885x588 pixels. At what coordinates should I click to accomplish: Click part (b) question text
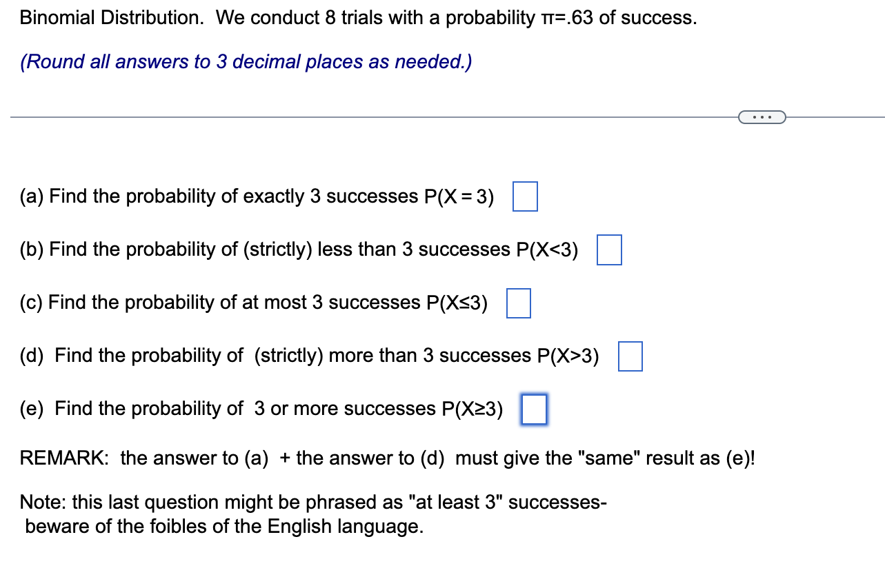297,250
